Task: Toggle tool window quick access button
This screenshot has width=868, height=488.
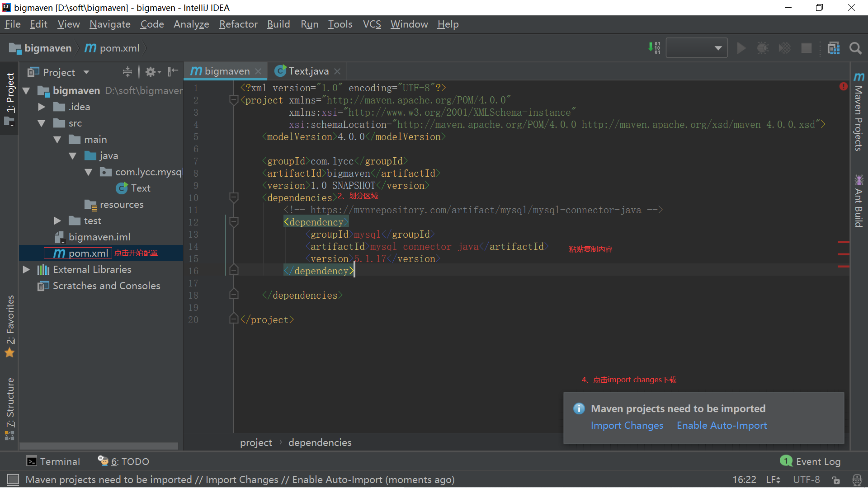Action: (x=13, y=479)
